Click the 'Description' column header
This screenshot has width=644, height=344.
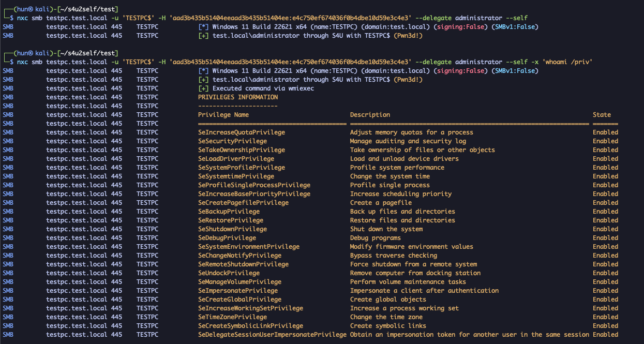click(370, 115)
